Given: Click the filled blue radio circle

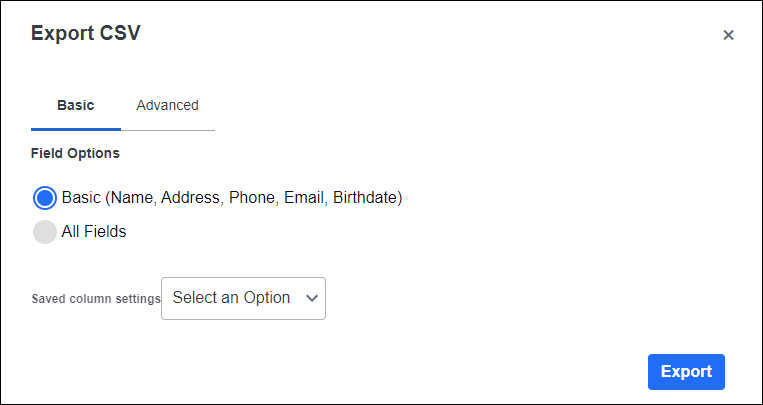Looking at the screenshot, I should coord(45,197).
